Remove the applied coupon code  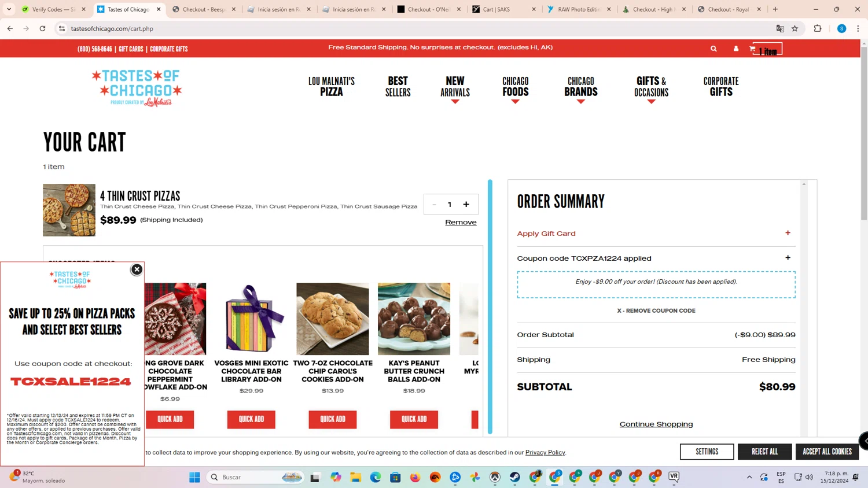(656, 310)
